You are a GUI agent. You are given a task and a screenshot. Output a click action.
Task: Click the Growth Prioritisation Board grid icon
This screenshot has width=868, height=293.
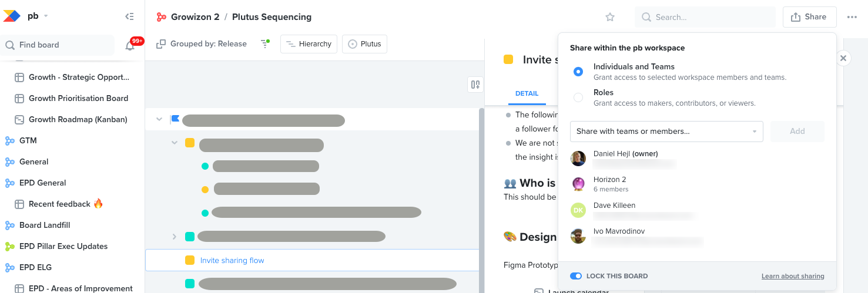(x=19, y=98)
